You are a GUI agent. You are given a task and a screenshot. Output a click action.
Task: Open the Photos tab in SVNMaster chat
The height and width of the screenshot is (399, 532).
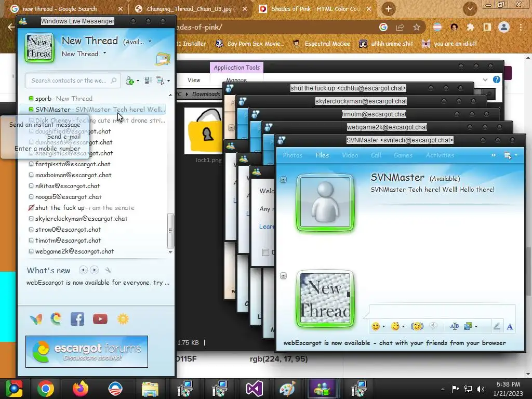(292, 155)
